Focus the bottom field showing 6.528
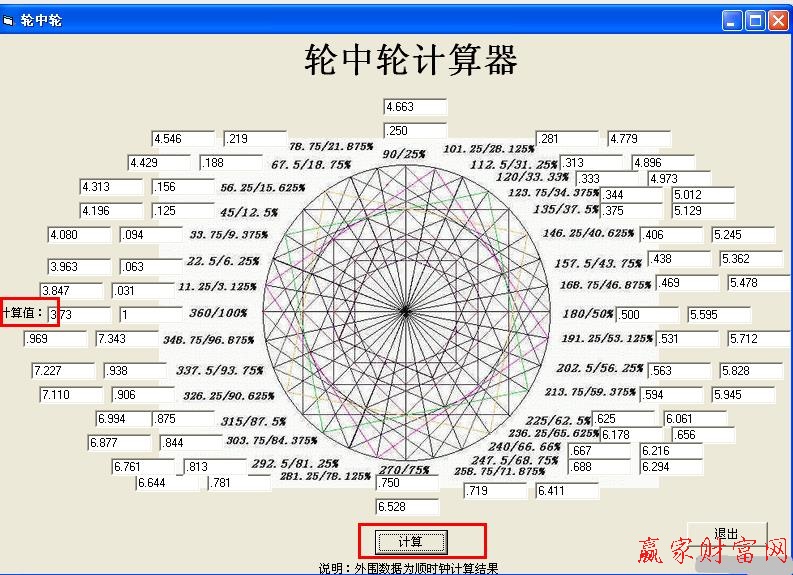The width and height of the screenshot is (793, 575). pos(407,507)
